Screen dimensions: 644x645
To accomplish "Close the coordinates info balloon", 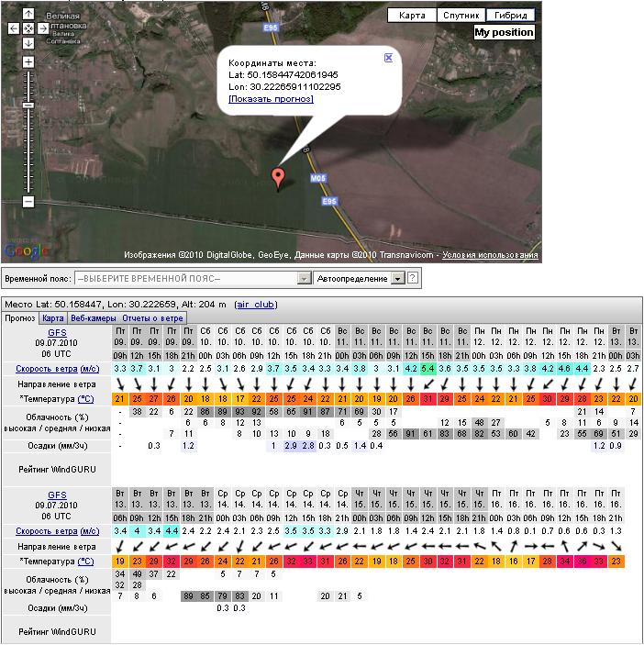I will pos(388,57).
